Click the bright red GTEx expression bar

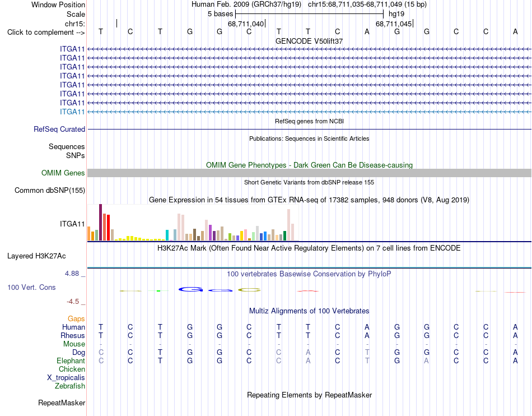(x=108, y=228)
